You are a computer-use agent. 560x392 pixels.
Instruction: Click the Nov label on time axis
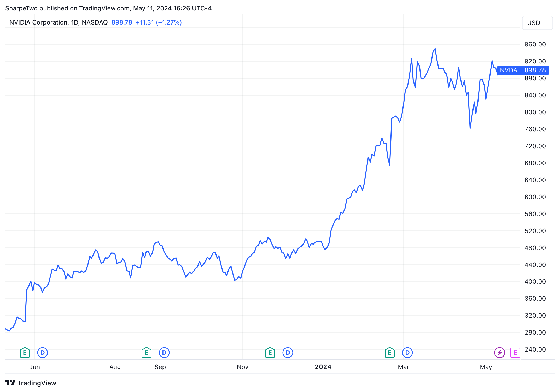pos(242,367)
